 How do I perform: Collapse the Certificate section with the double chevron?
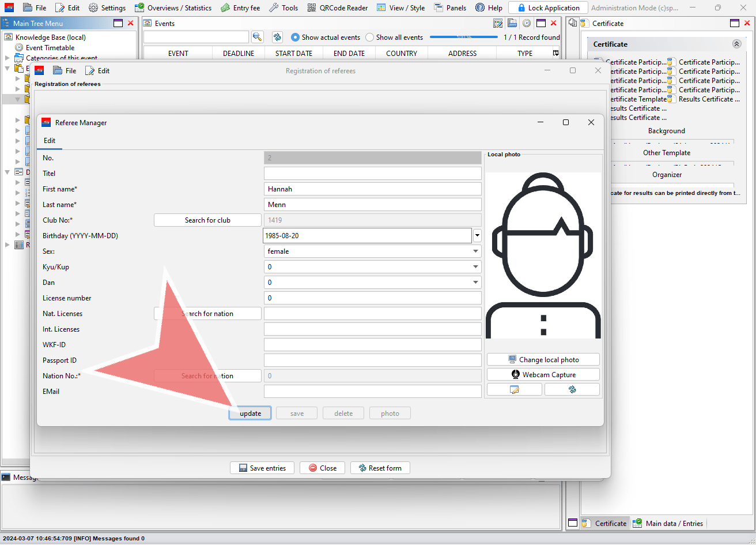click(x=736, y=44)
